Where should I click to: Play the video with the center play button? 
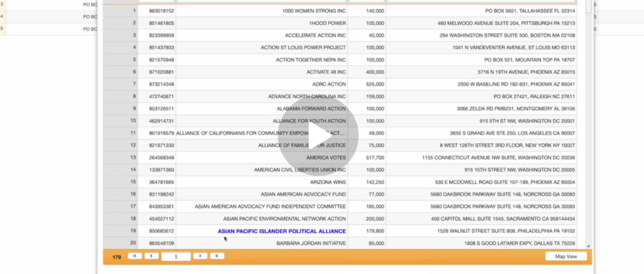coord(318,135)
